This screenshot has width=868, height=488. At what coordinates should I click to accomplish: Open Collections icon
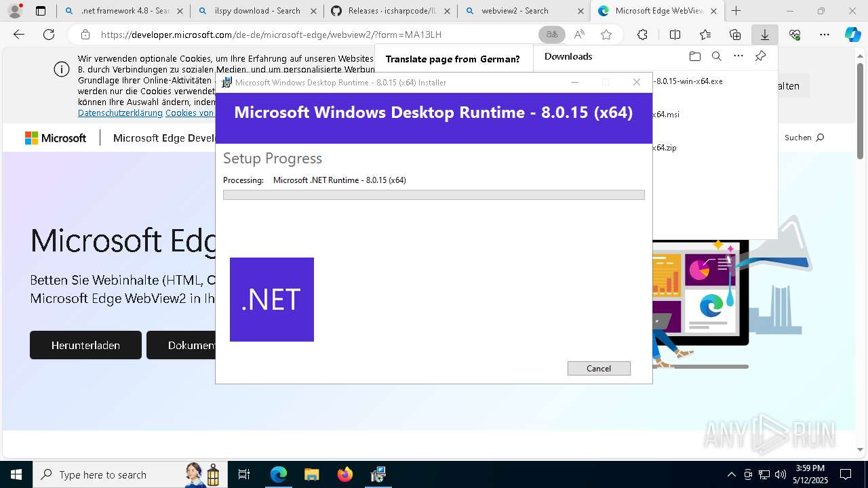tap(735, 35)
